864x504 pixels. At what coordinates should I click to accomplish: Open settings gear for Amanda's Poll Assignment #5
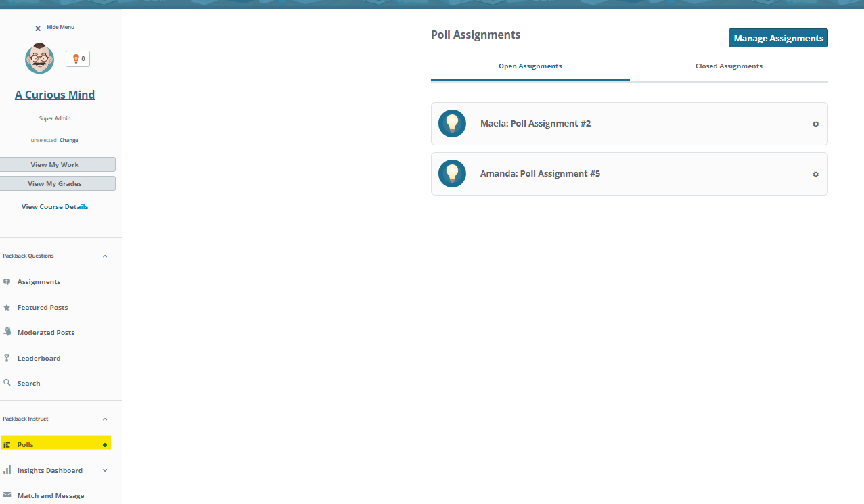[815, 174]
